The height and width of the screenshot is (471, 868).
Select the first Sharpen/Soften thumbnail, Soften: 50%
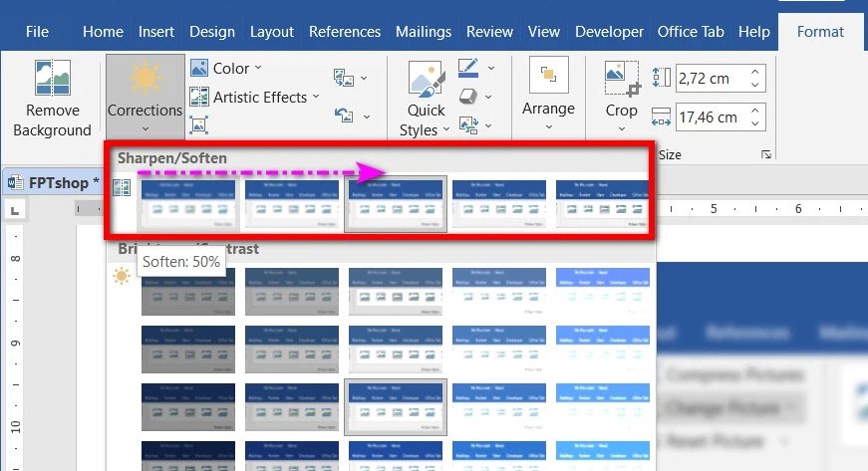coord(187,205)
